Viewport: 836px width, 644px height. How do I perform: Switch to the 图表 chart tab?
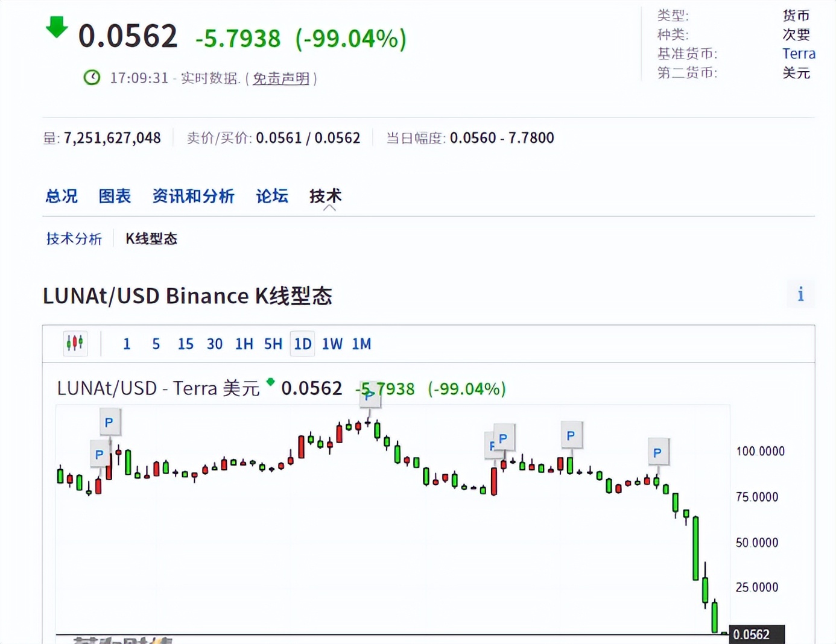click(115, 196)
